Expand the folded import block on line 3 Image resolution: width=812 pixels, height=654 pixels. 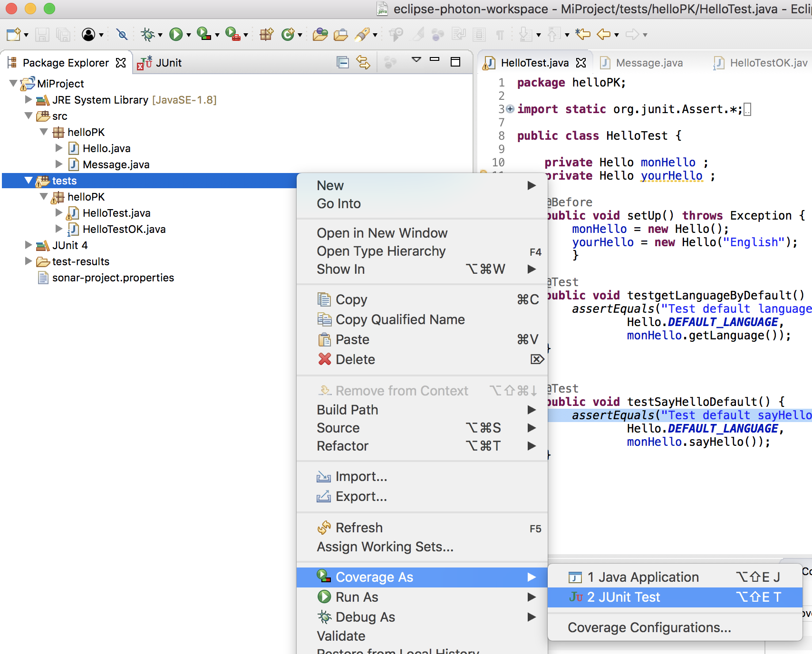[510, 109]
